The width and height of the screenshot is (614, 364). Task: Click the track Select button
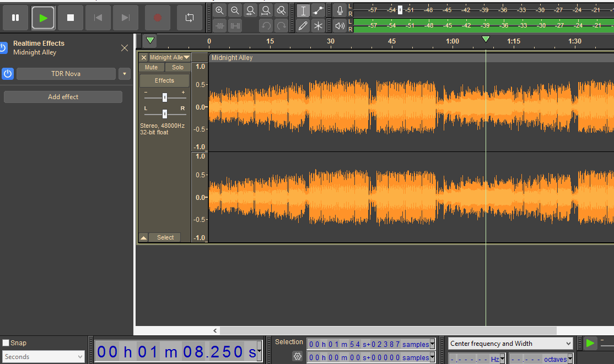click(165, 237)
